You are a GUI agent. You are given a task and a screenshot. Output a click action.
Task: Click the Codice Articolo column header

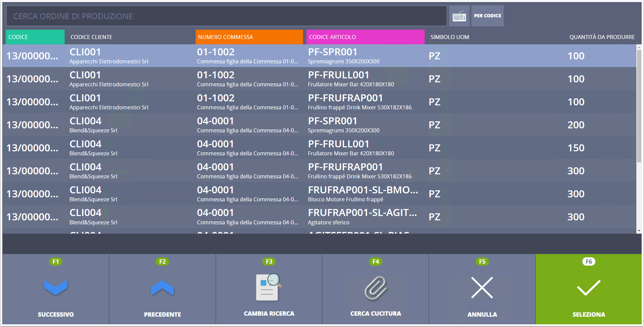[x=365, y=37]
